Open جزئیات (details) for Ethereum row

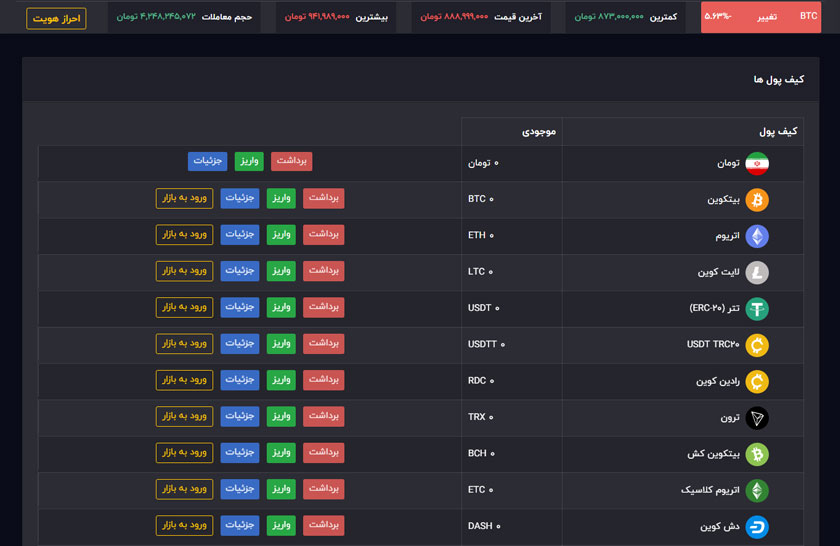240,235
